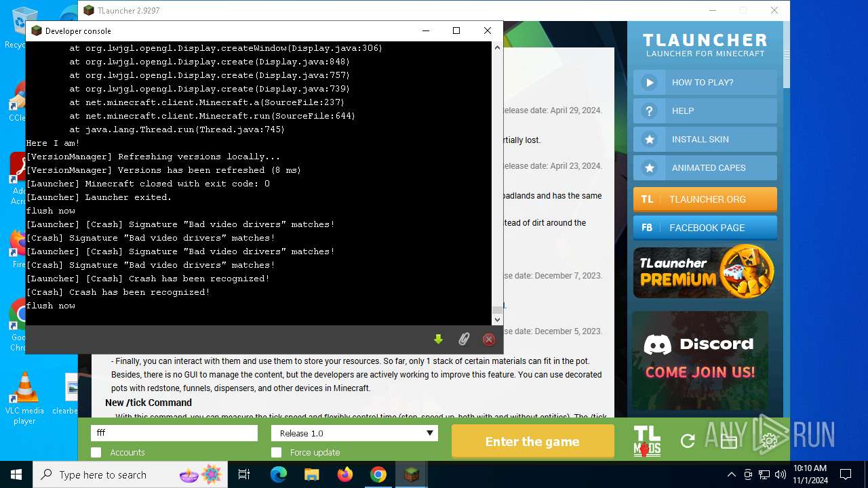This screenshot has height=488, width=868.
Task: Click the Developer console title bar text
Action: coord(78,30)
